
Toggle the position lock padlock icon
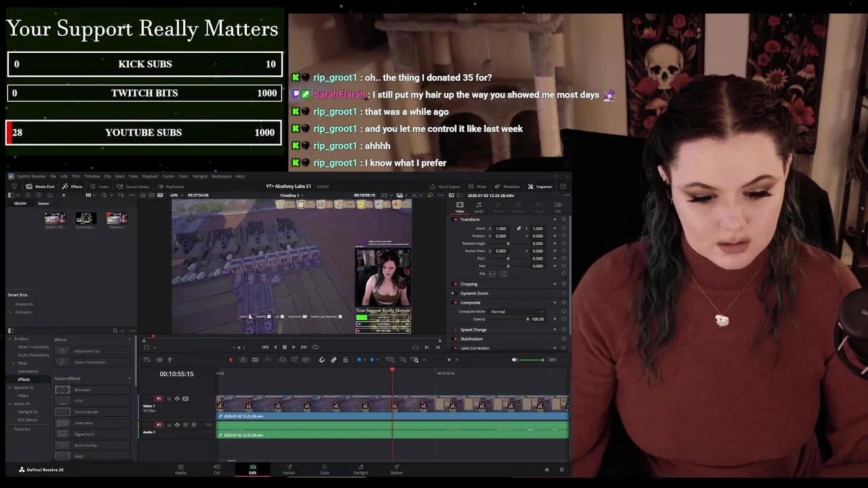(x=345, y=360)
